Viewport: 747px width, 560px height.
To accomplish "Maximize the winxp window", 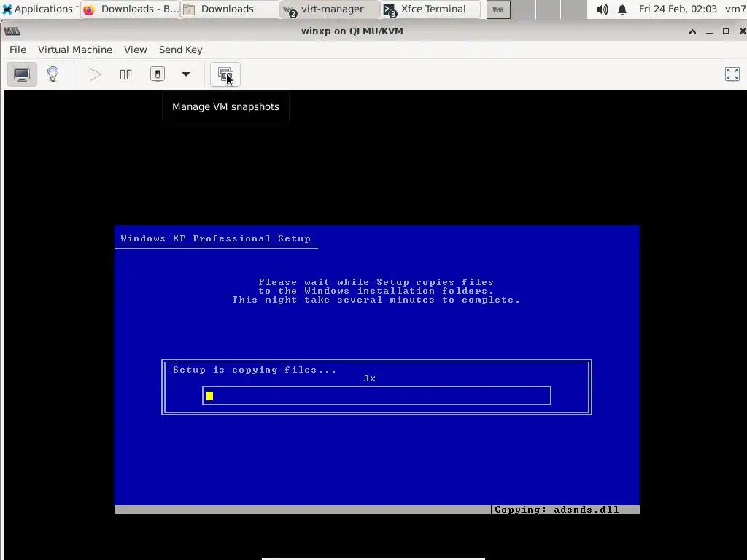I will 726,31.
